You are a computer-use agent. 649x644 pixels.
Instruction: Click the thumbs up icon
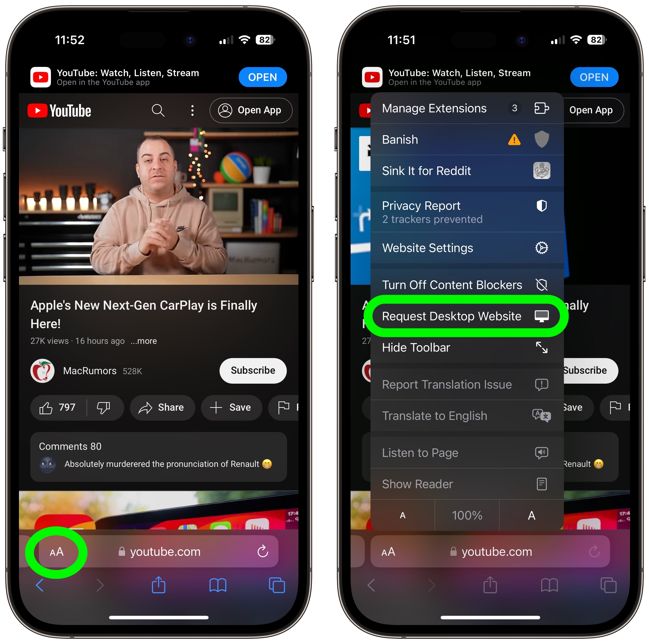(44, 407)
